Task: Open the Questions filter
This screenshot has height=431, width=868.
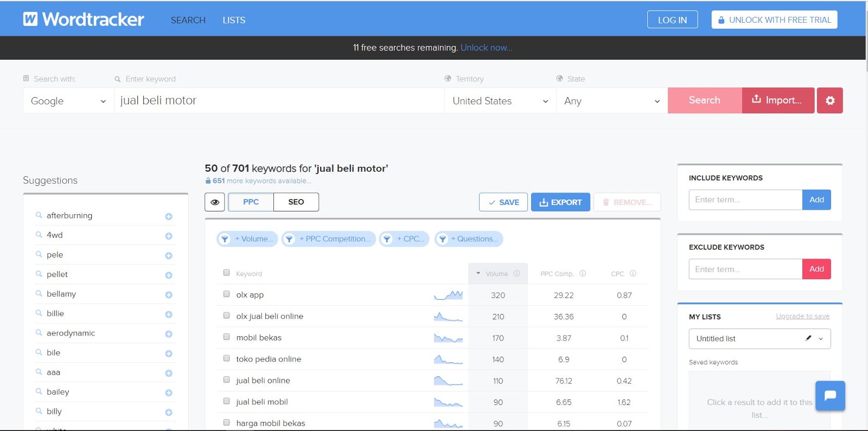Action: [x=469, y=239]
